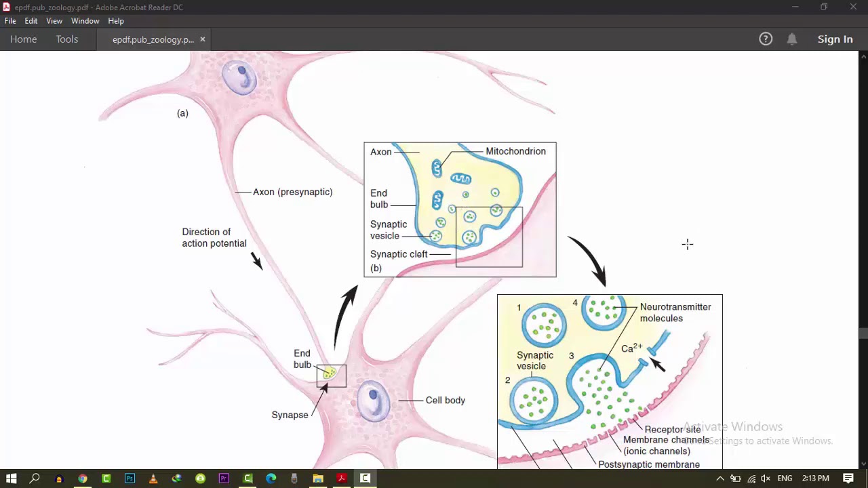The width and height of the screenshot is (868, 488).
Task: Click the Sign In button
Action: pyautogui.click(x=835, y=39)
